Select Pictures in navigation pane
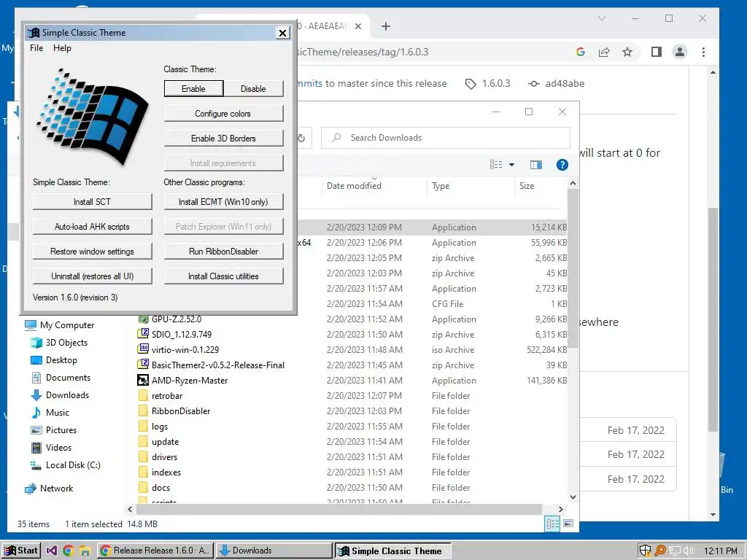747x560 pixels. point(61,430)
